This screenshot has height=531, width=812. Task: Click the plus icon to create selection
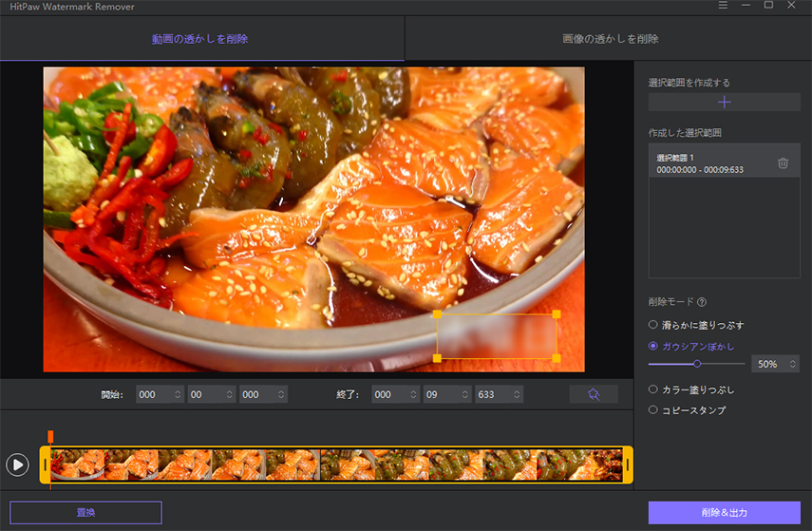(x=724, y=102)
